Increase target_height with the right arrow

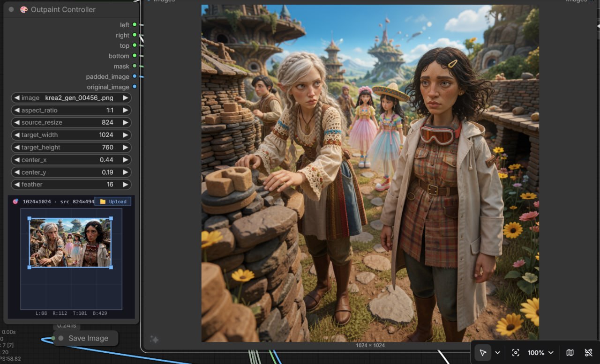pyautogui.click(x=125, y=147)
